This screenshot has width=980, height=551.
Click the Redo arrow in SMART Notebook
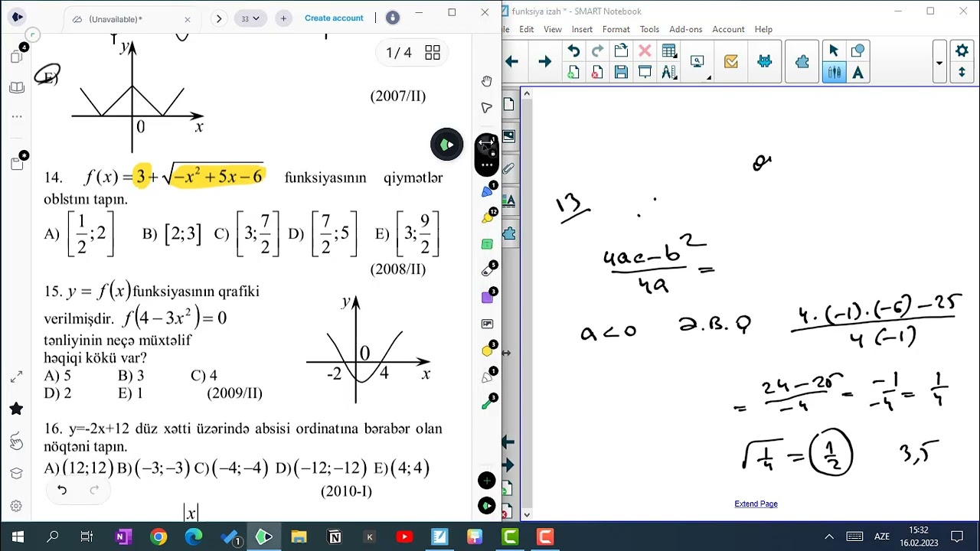tap(597, 51)
